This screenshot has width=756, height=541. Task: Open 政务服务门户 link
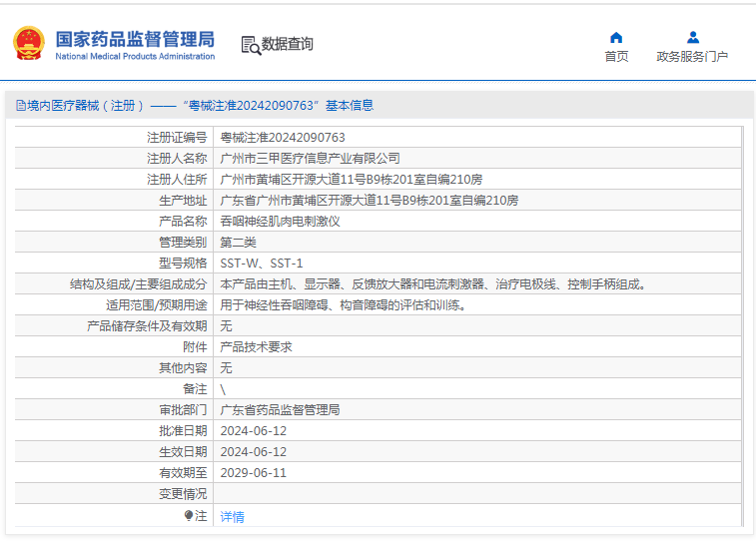click(x=692, y=56)
